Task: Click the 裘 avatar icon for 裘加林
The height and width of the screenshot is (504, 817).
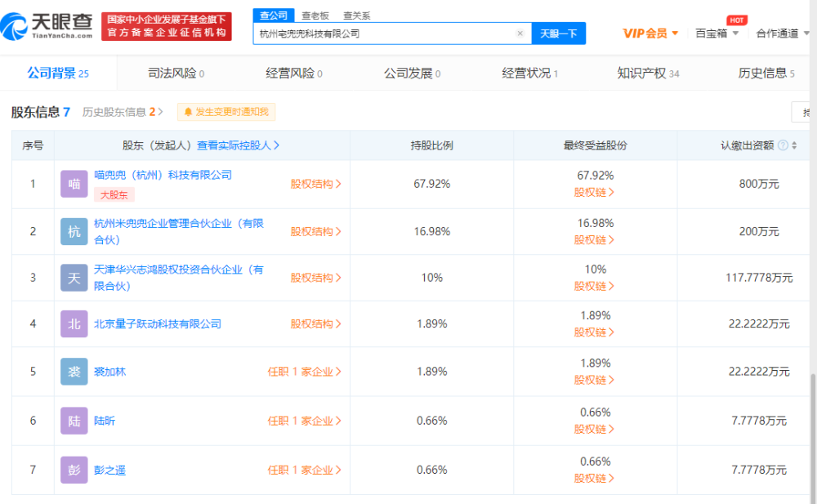Action: coord(74,372)
